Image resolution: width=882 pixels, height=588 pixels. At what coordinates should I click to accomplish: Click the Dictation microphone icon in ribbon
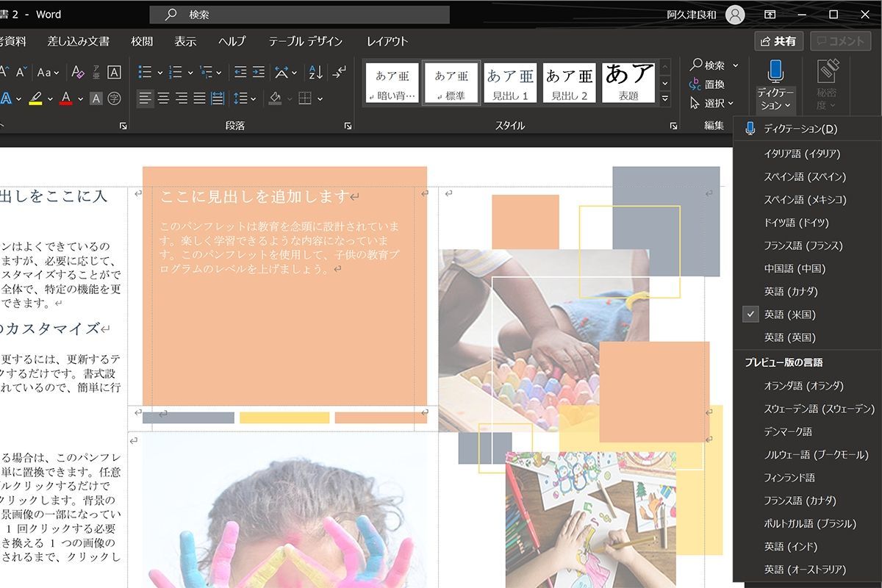(775, 72)
